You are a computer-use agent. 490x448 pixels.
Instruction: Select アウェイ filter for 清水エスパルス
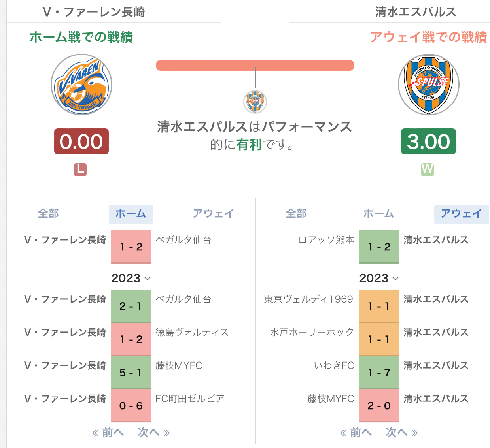462,214
